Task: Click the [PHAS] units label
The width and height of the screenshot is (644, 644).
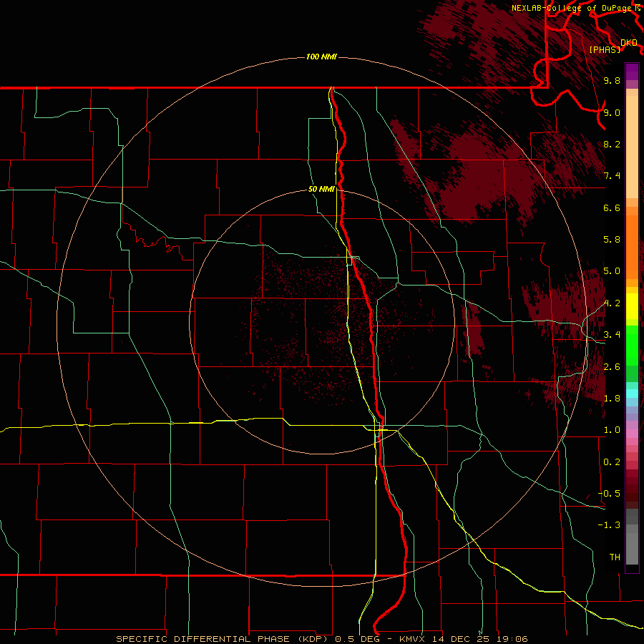Action: click(605, 49)
